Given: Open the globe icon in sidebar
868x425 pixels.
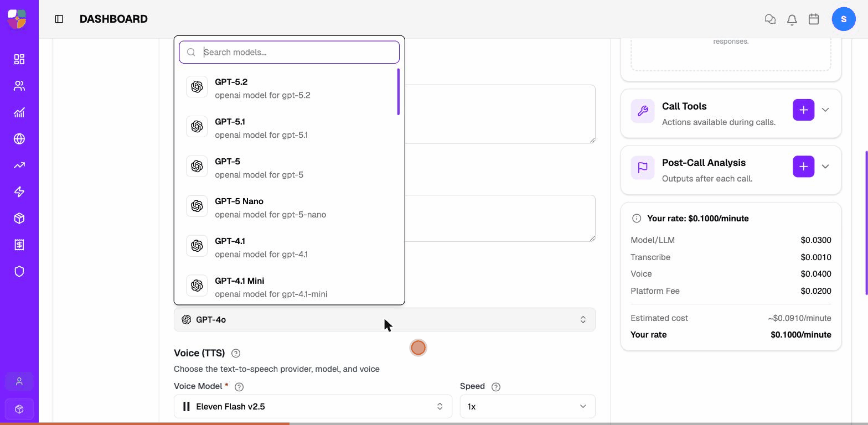Looking at the screenshot, I should click(19, 139).
